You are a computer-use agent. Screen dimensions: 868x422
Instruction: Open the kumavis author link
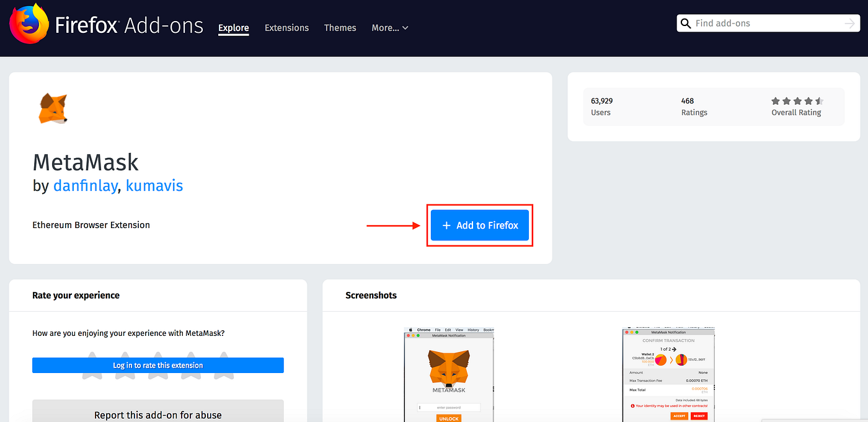click(x=154, y=185)
